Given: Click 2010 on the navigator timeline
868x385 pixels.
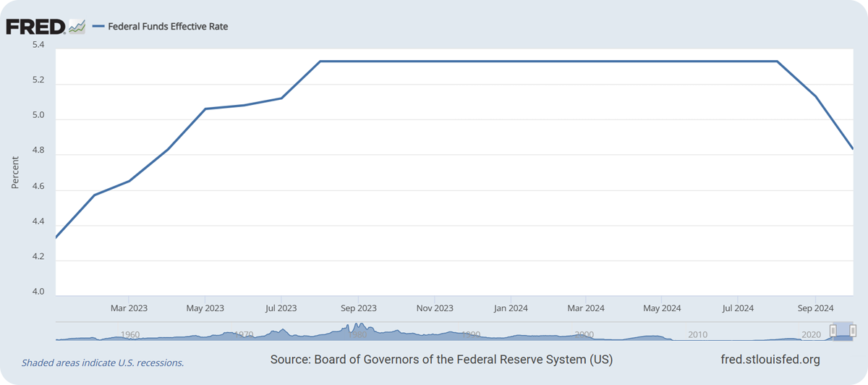Looking at the screenshot, I should click(697, 335).
